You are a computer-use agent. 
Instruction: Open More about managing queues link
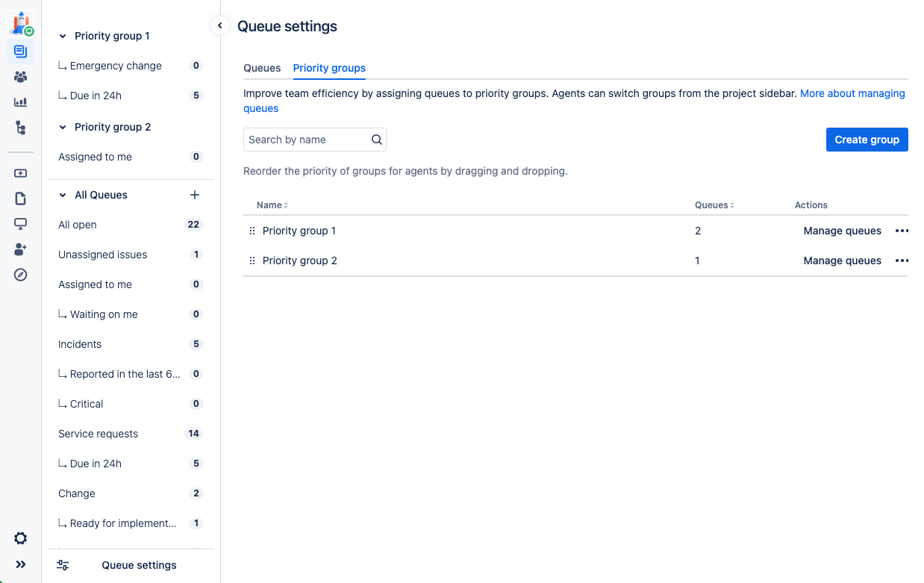point(852,93)
